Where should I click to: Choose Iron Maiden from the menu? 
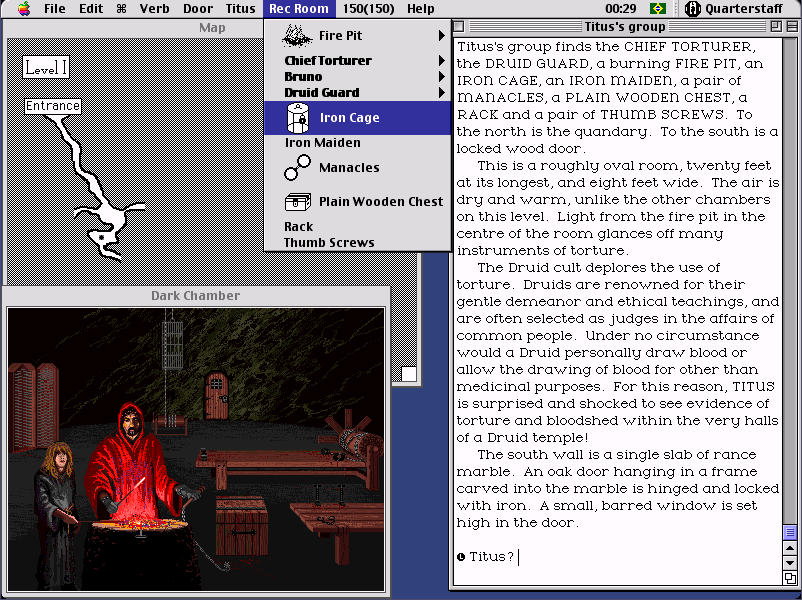(323, 143)
